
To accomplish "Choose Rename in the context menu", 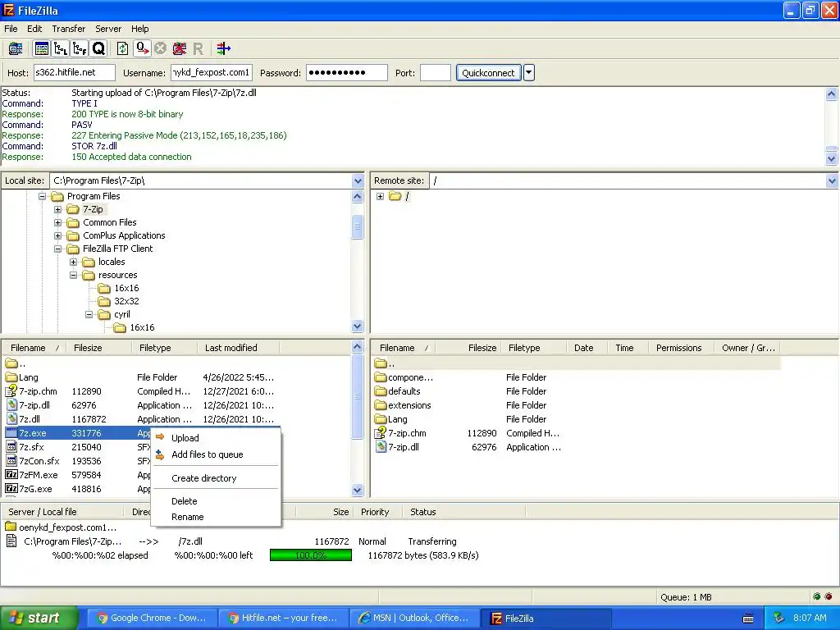I will 188,517.
